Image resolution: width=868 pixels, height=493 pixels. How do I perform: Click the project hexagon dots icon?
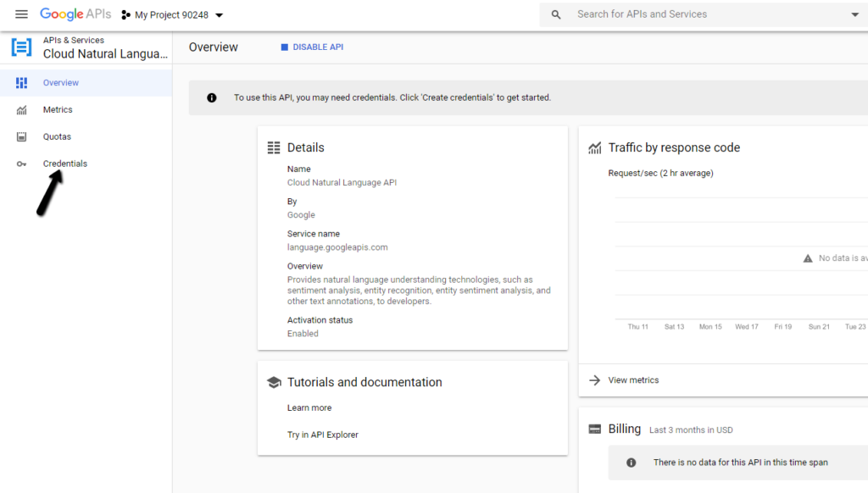[125, 15]
